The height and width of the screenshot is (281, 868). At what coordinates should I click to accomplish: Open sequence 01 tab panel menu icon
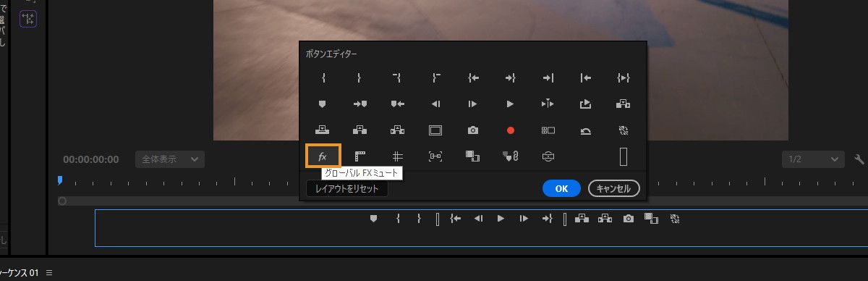coord(49,273)
